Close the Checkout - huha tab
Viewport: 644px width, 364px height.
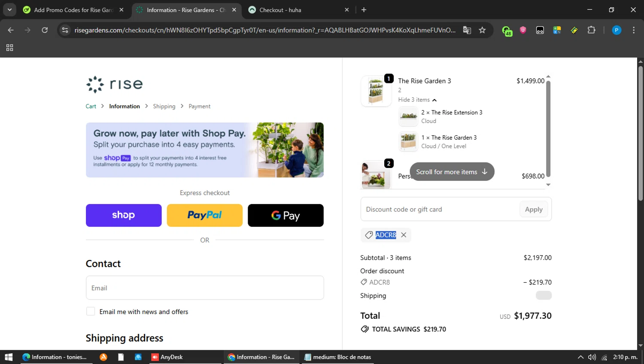click(347, 10)
